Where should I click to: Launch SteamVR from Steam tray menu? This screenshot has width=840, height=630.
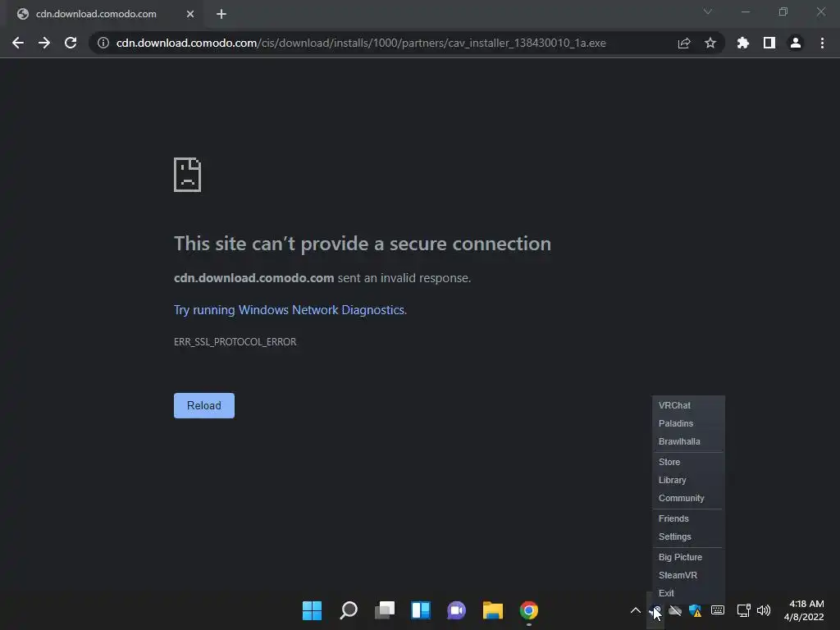pos(688,575)
